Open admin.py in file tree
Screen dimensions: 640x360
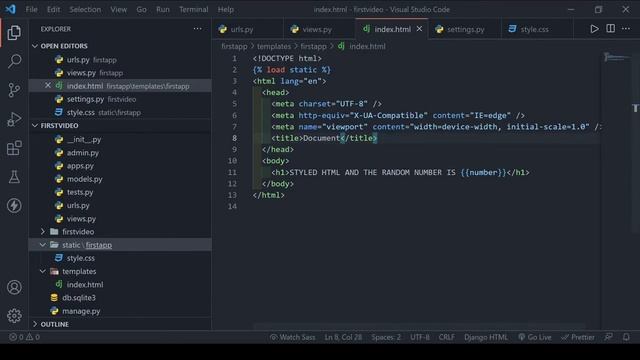pyautogui.click(x=120, y=153)
